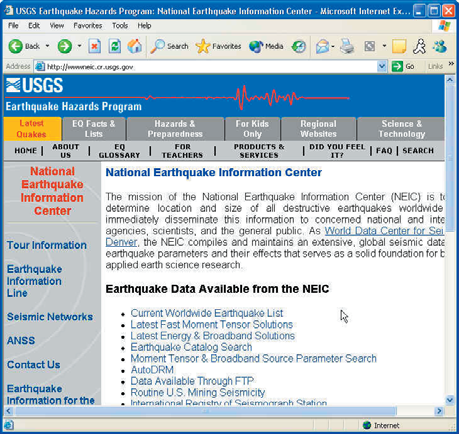Click Contact Us sidebar link
The image size is (459, 434).
[34, 365]
